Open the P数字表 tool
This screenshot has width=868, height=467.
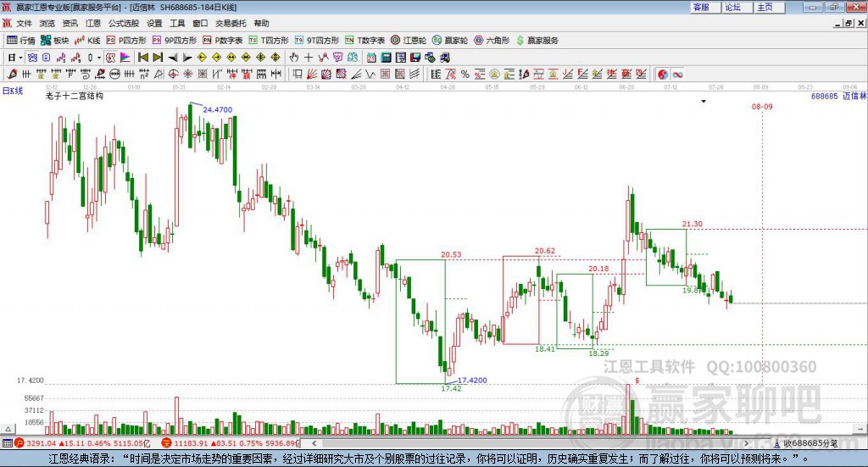tap(223, 41)
